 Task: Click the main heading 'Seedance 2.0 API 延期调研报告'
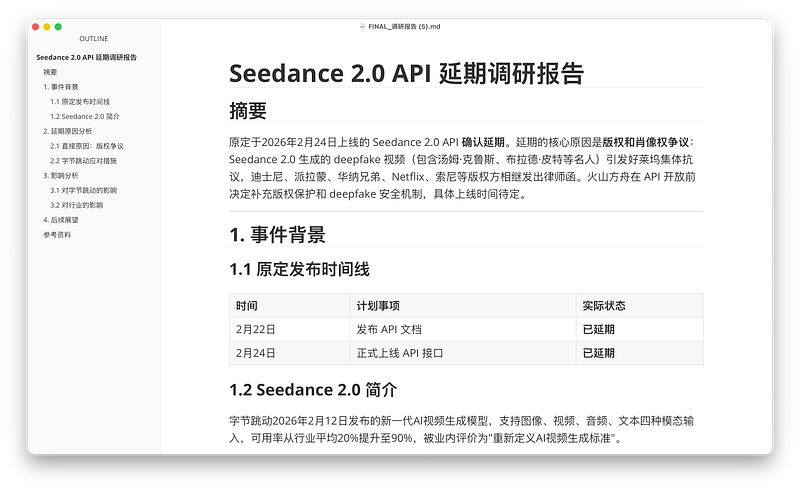coord(406,73)
